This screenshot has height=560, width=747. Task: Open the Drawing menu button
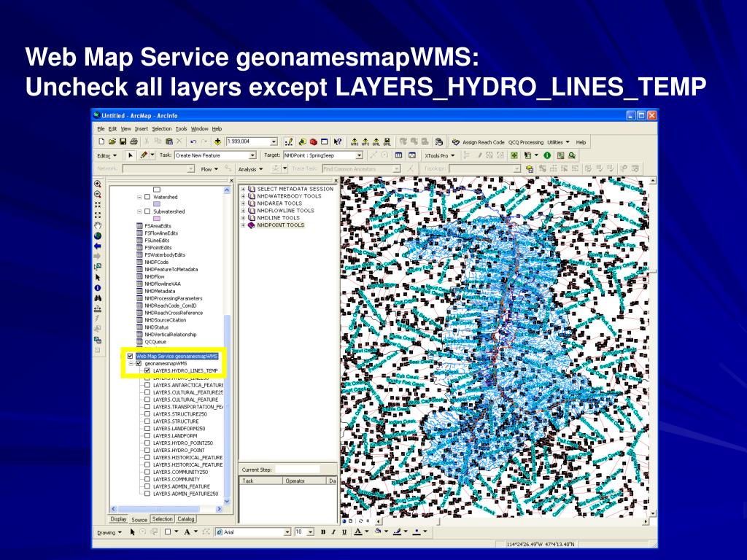pos(109,532)
